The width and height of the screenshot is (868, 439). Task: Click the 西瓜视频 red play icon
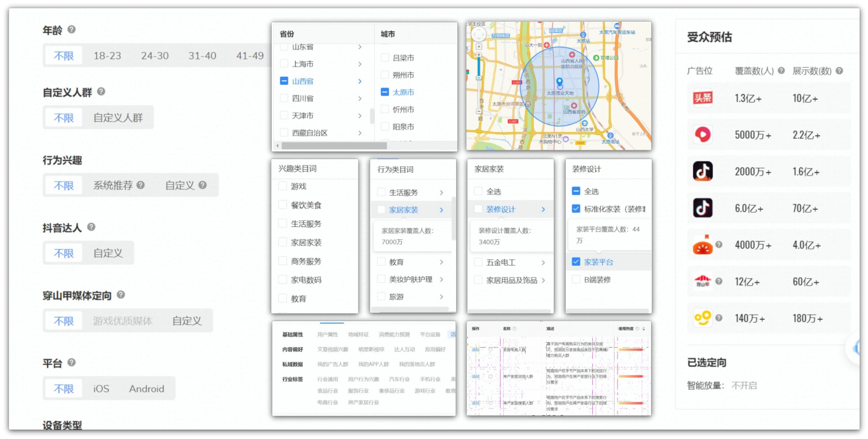[x=702, y=134]
